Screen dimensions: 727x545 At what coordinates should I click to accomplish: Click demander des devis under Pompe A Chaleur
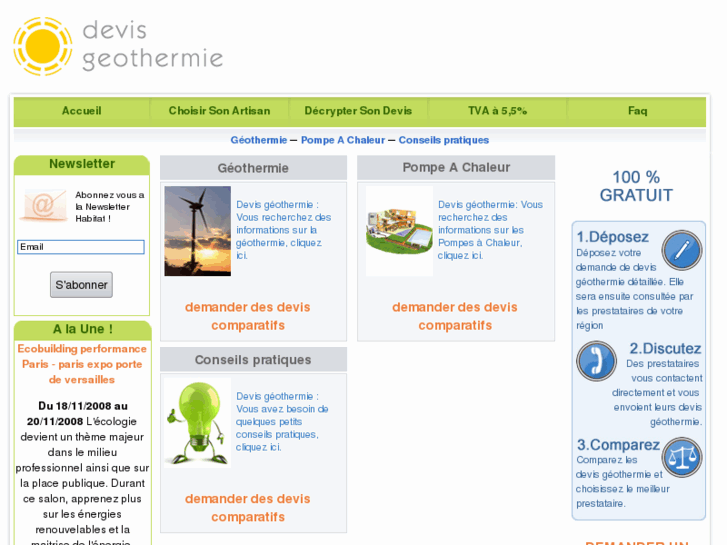pos(455,316)
